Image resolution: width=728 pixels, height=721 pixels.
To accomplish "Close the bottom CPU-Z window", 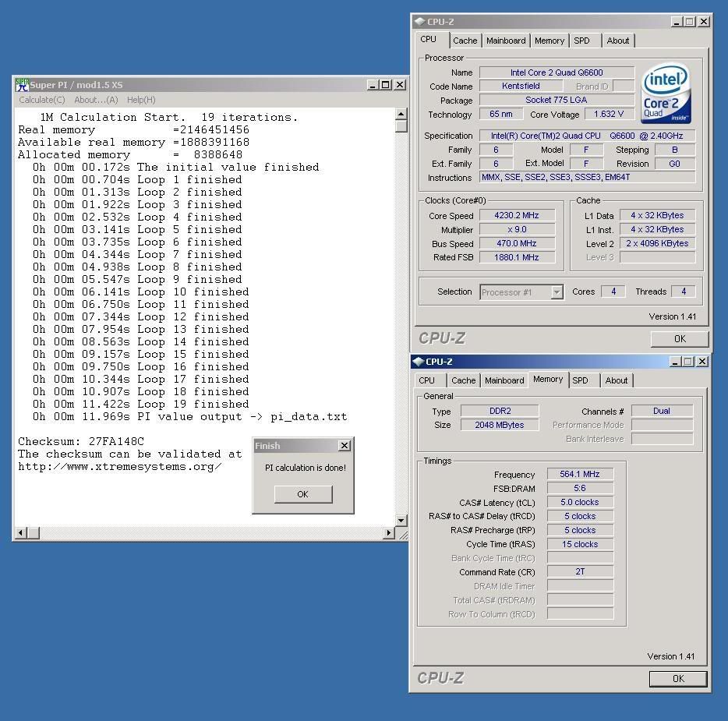I will (x=702, y=362).
